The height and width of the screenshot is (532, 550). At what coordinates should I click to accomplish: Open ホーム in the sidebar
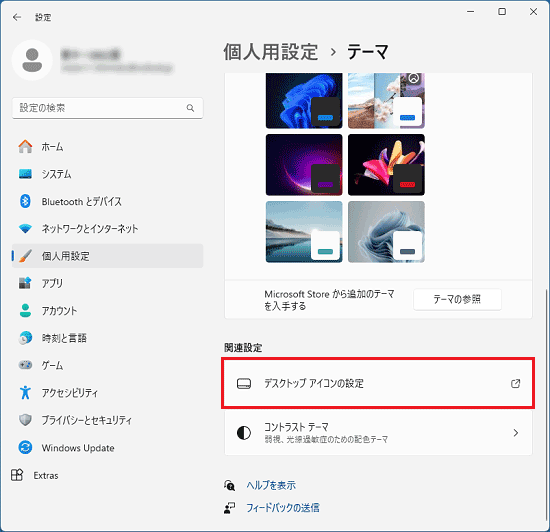coord(108,147)
